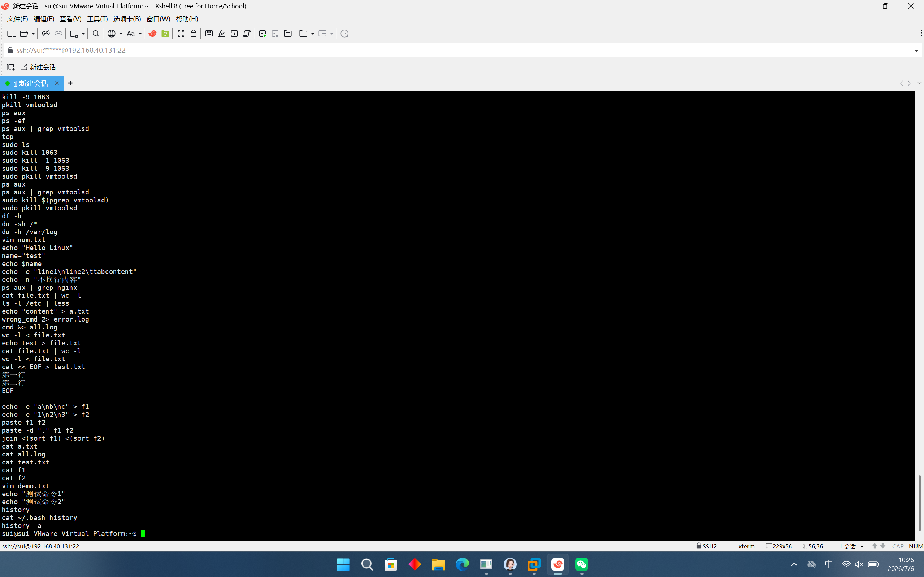Open the Windows Start button

(x=343, y=564)
